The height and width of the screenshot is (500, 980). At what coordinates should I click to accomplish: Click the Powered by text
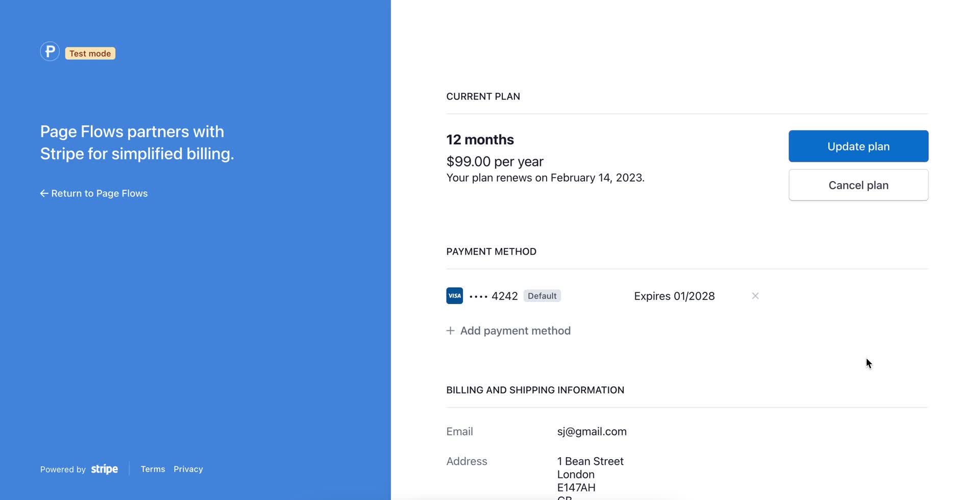click(63, 469)
